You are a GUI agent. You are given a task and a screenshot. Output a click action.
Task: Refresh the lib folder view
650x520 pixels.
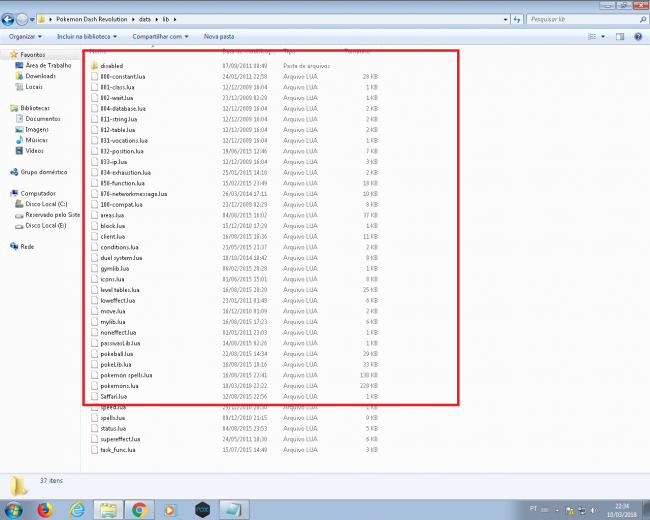(517, 19)
